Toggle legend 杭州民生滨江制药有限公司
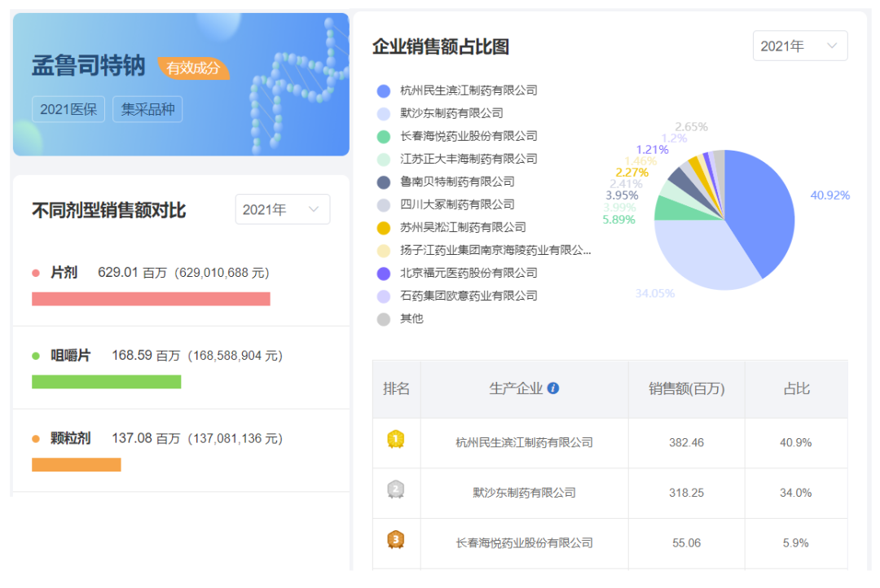Image resolution: width=880 pixels, height=588 pixels. pos(457,91)
